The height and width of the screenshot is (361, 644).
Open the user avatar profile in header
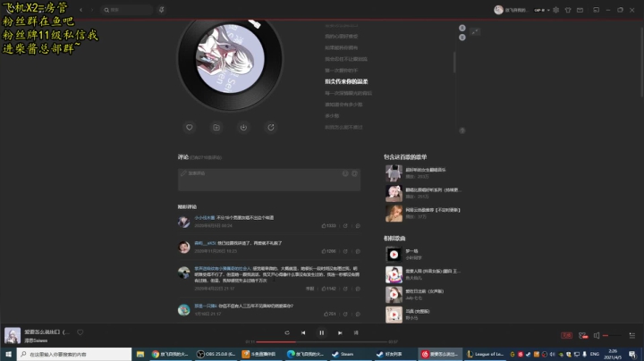(498, 10)
